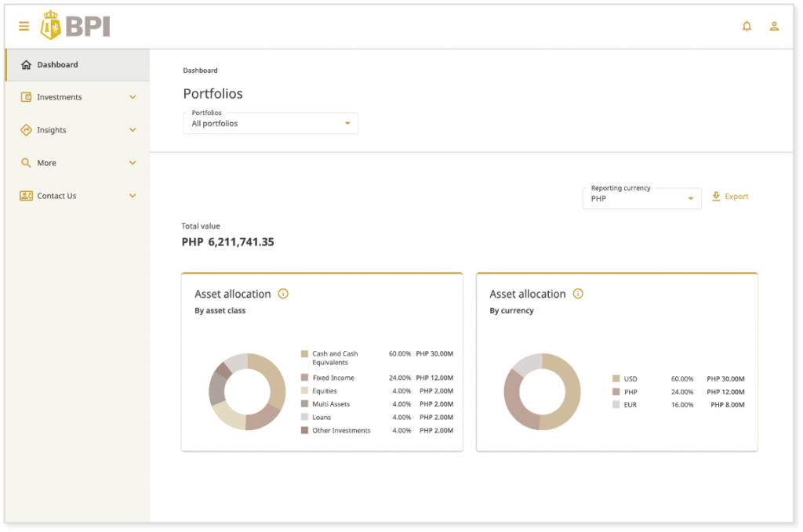Click the user profile icon
803x532 pixels.
pos(775,26)
